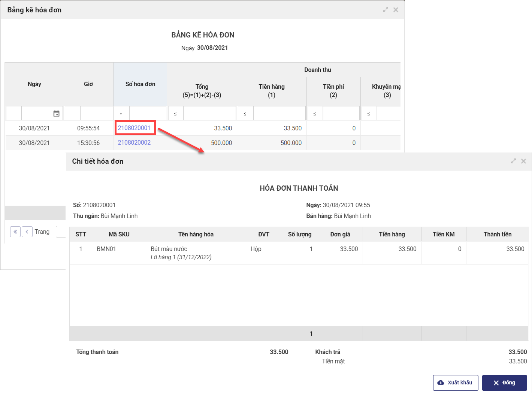Viewport: 532px width, 393px height.
Task: Open the Ngày column filter operator dropdown
Action: (13, 114)
